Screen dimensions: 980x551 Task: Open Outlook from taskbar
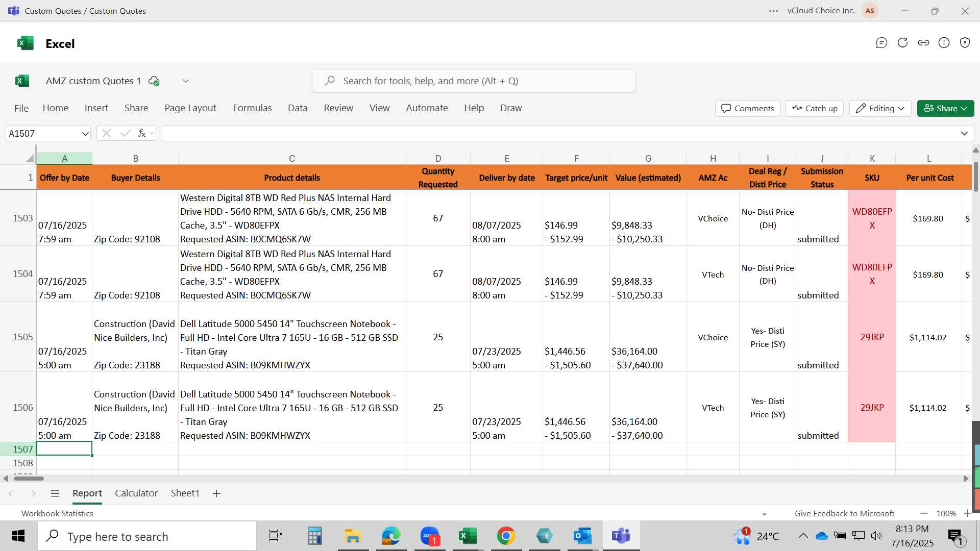point(582,536)
